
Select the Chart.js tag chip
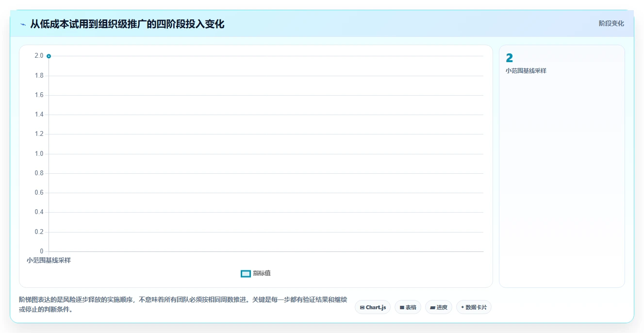click(373, 307)
